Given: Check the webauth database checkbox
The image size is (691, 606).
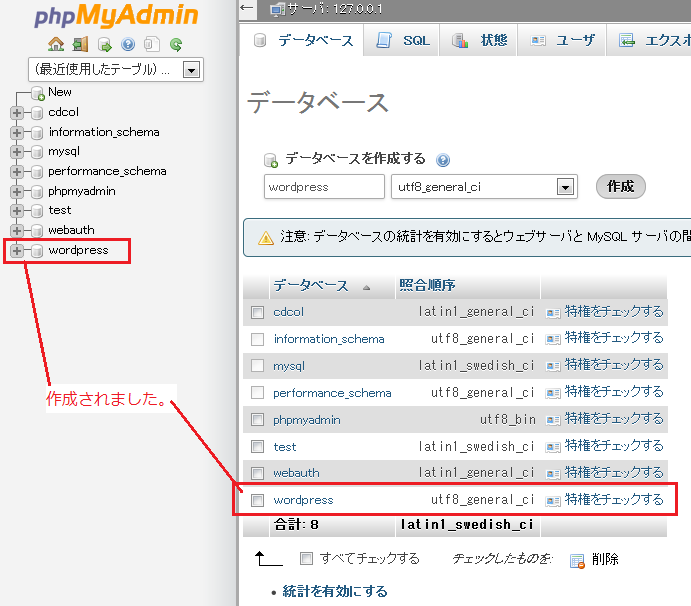Looking at the screenshot, I should pos(257,473).
